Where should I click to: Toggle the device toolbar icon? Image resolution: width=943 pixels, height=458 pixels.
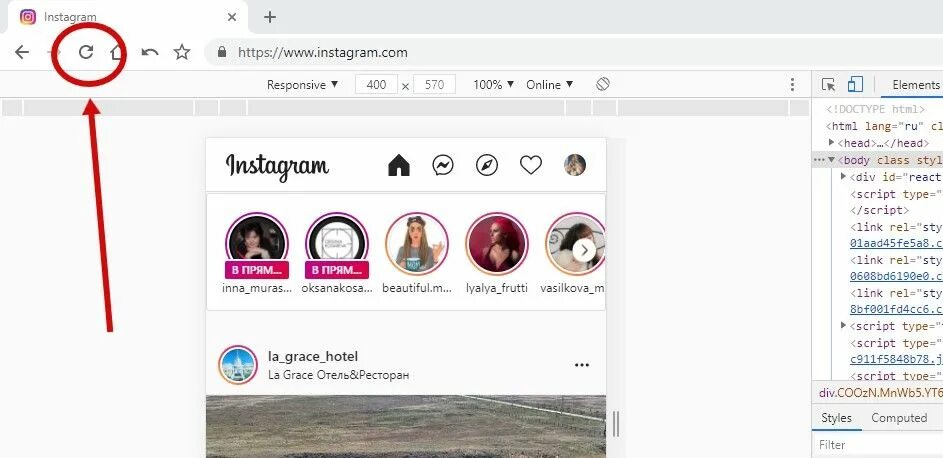point(855,85)
